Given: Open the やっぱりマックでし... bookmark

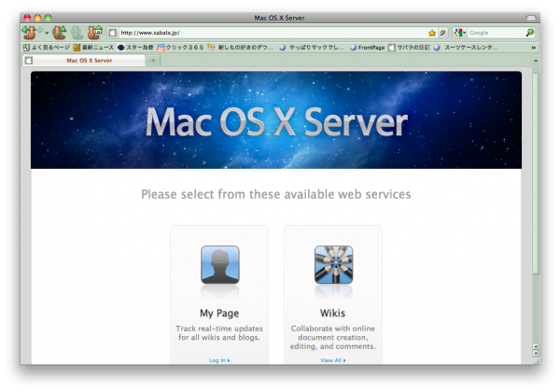Looking at the screenshot, I should tap(312, 47).
